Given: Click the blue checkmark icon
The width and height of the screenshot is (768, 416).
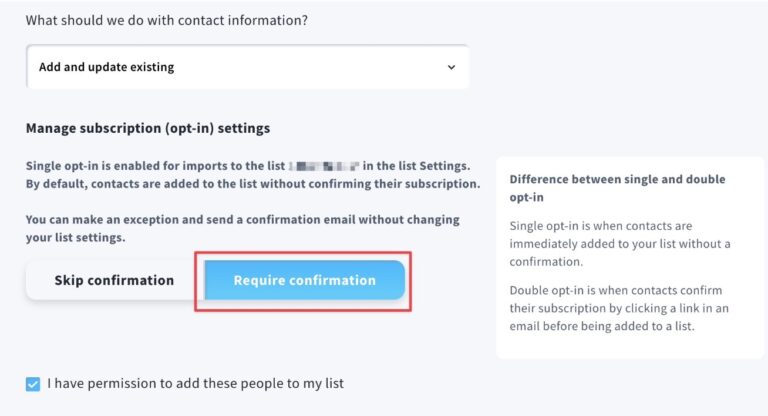Looking at the screenshot, I should click(x=33, y=384).
